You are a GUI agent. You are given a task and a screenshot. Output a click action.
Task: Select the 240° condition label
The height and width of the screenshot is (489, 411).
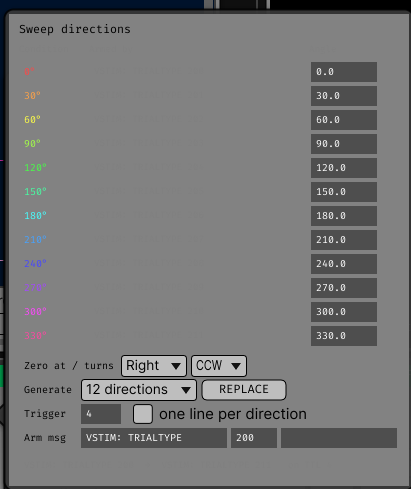(35, 264)
